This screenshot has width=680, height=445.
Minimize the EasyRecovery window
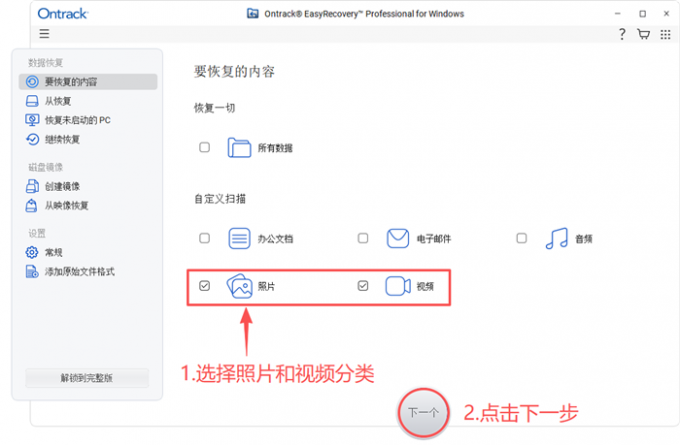pyautogui.click(x=617, y=14)
